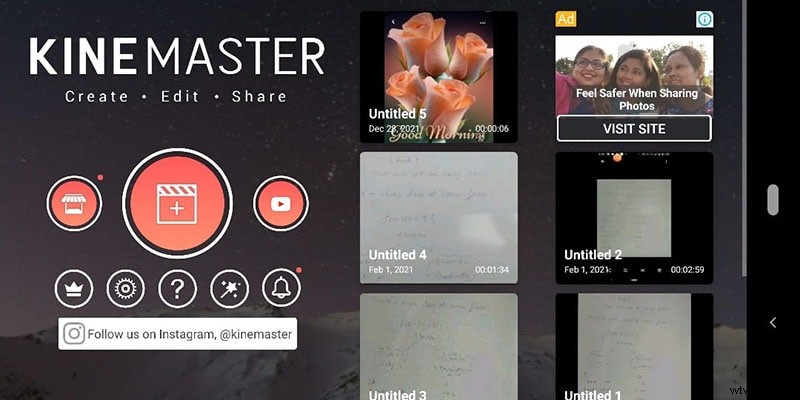The height and width of the screenshot is (400, 800).
Task: Open the Untitled 3 project
Action: tap(439, 346)
